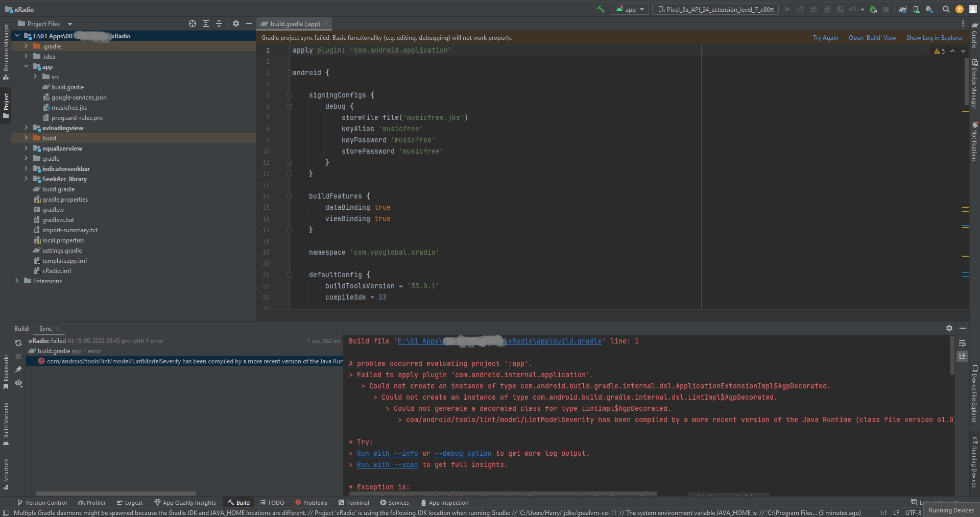The width and height of the screenshot is (980, 517).
Task: Open the Logcat tool window
Action: [x=130, y=503]
